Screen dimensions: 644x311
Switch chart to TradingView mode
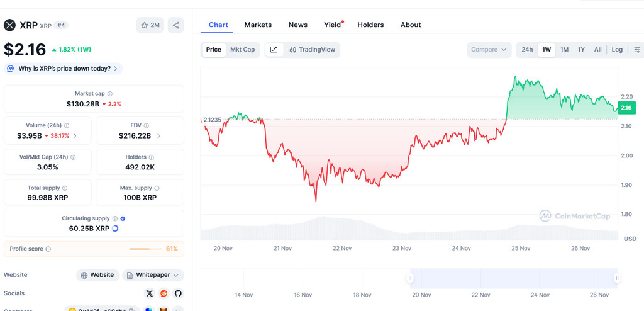coord(312,50)
